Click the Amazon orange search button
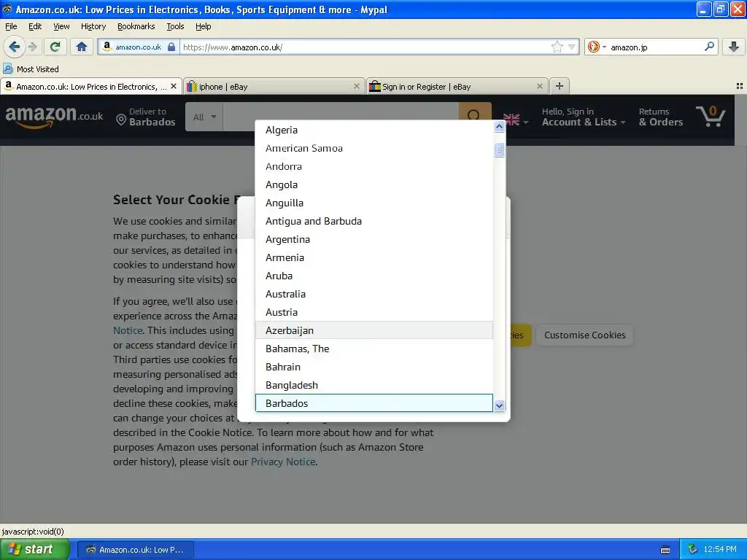Screen dimensions: 747x560 (x=474, y=111)
